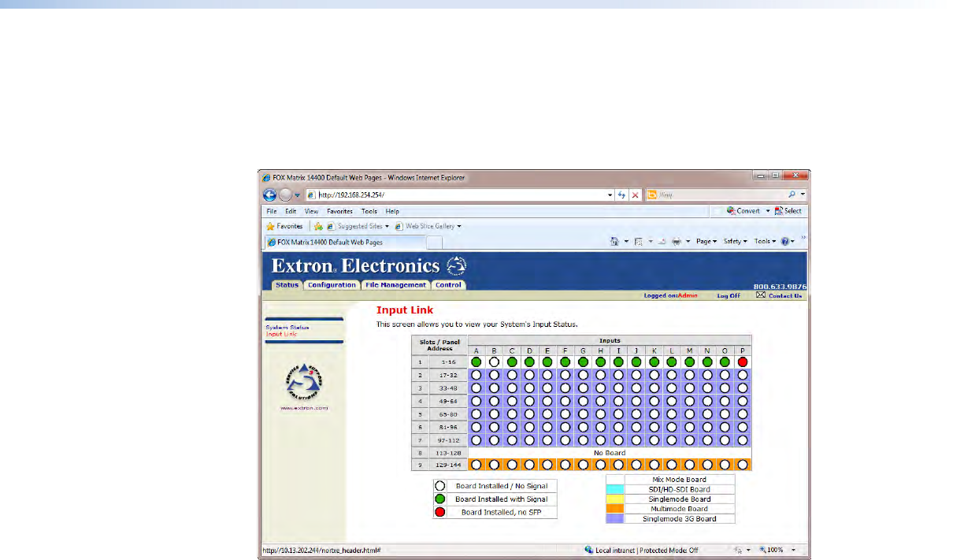This screenshot has height=560, width=964.
Task: Open the View menu
Action: pos(312,211)
